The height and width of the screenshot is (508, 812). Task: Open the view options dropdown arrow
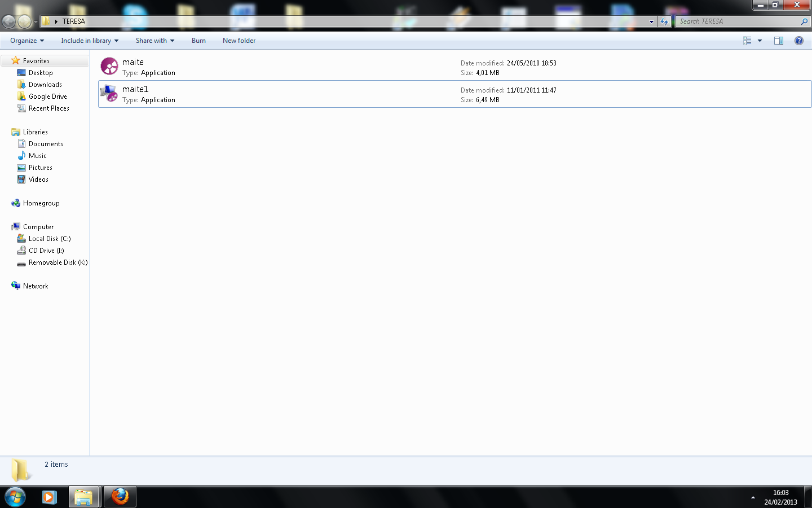760,41
